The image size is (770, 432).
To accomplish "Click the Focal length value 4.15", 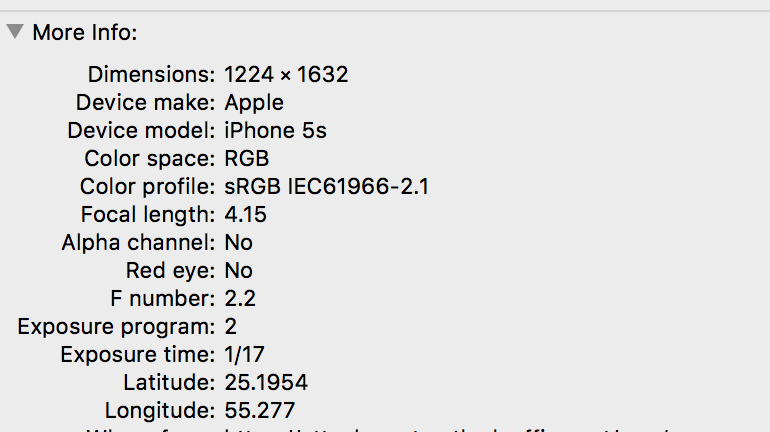I will tap(246, 214).
